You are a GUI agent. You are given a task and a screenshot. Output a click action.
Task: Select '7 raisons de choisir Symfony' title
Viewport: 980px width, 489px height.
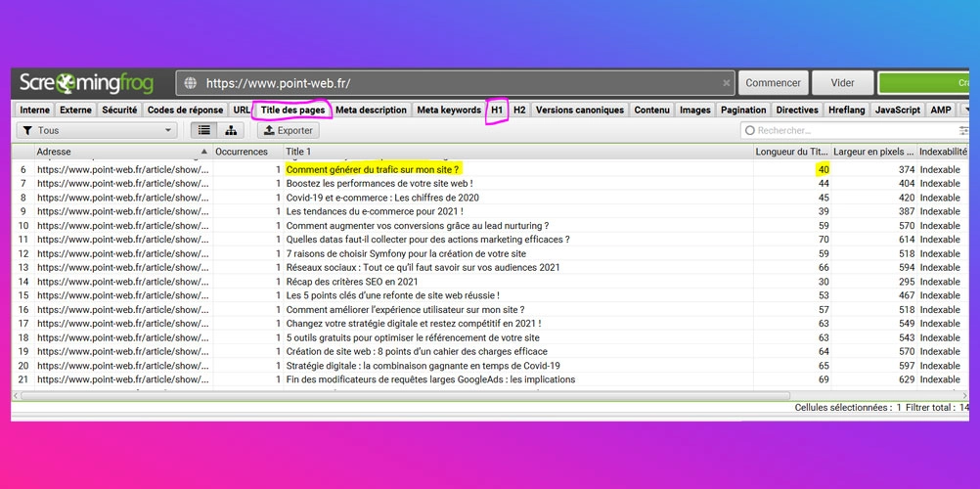click(x=406, y=253)
